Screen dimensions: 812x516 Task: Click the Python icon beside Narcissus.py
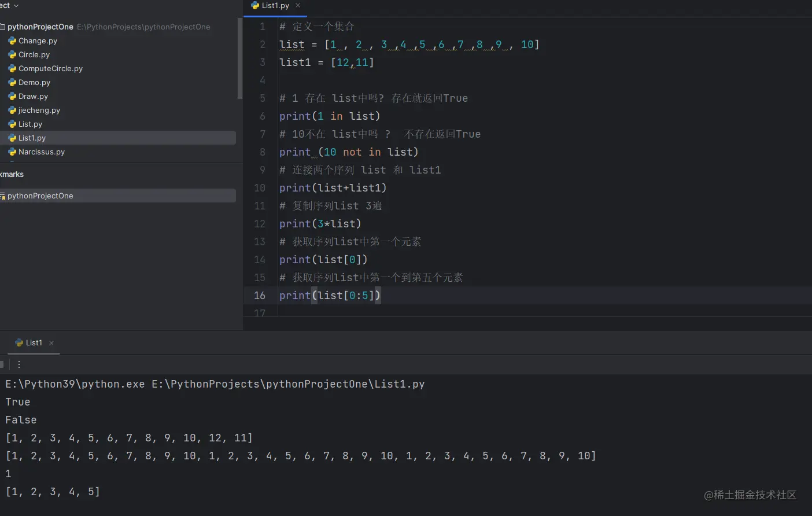tap(12, 152)
